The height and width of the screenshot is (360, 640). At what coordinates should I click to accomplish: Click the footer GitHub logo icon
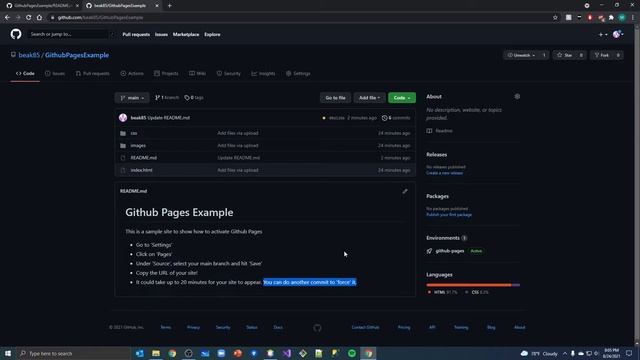(x=317, y=328)
